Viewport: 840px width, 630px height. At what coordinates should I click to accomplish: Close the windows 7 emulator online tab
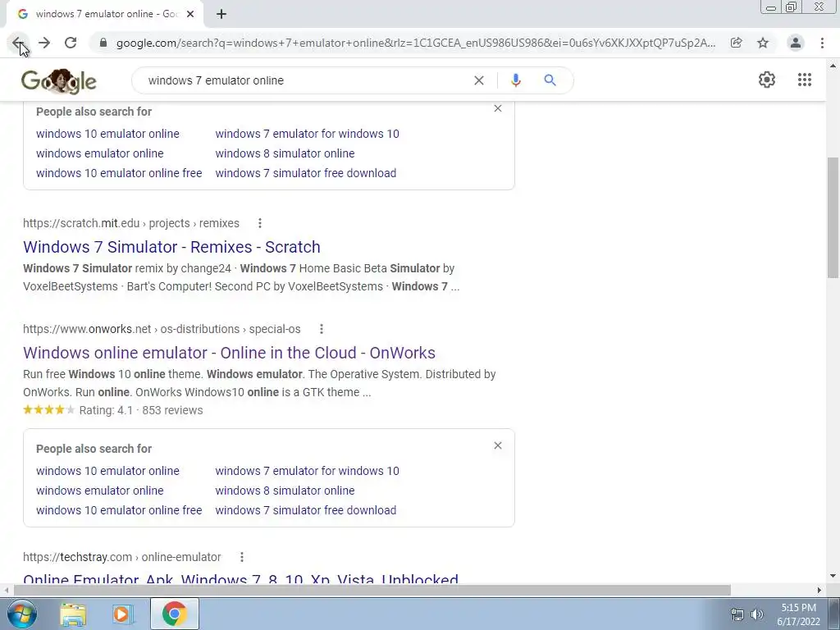(190, 14)
